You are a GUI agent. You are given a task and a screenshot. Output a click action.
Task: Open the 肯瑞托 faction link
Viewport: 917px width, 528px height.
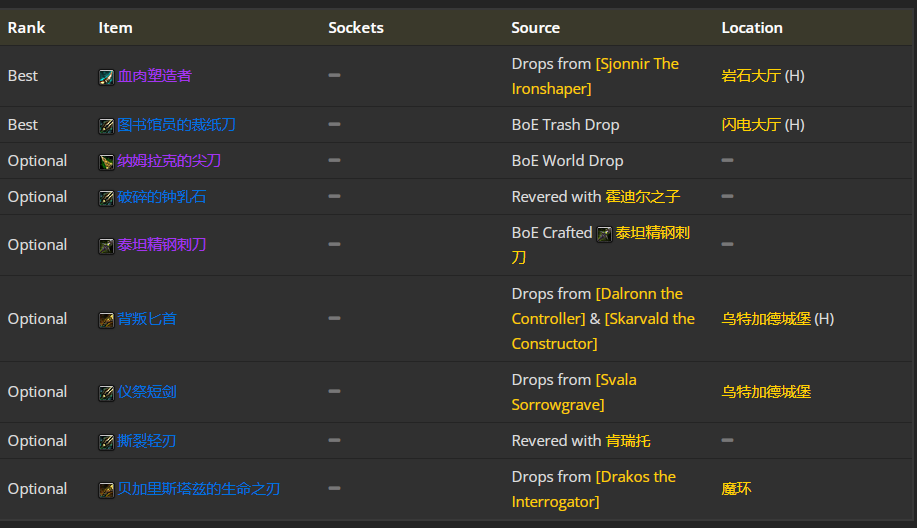(628, 440)
